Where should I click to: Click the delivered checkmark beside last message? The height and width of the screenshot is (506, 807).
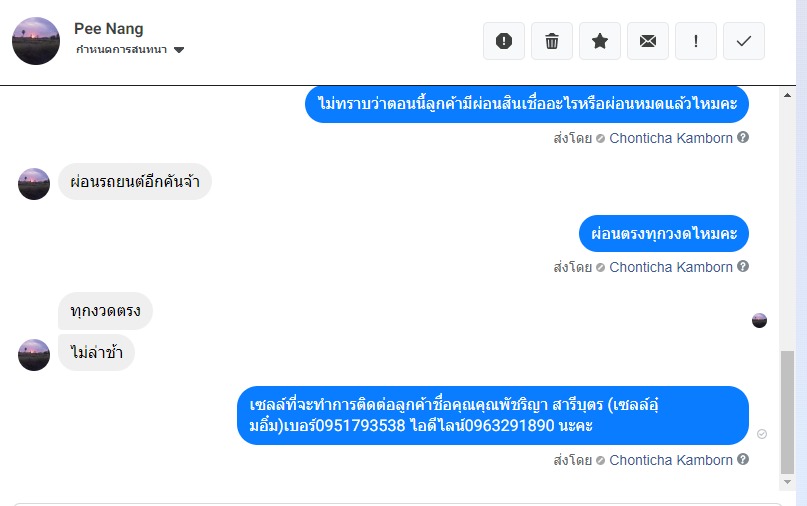[x=762, y=434]
